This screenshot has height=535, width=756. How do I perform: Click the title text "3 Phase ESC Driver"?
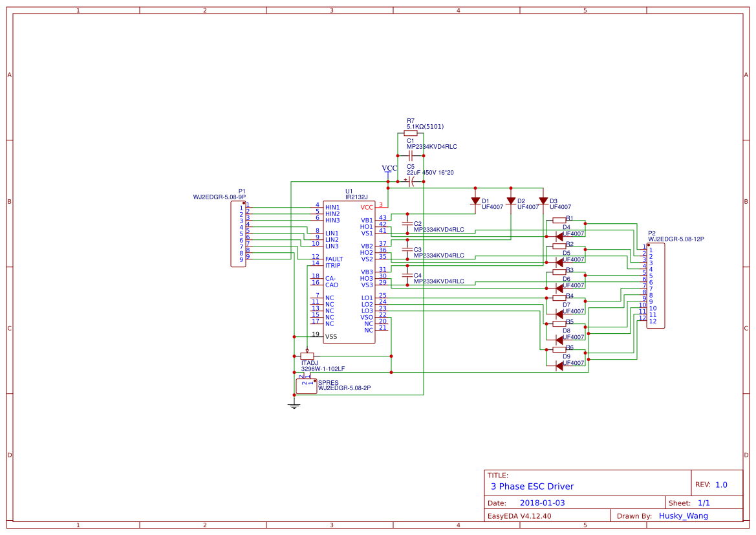click(x=532, y=486)
